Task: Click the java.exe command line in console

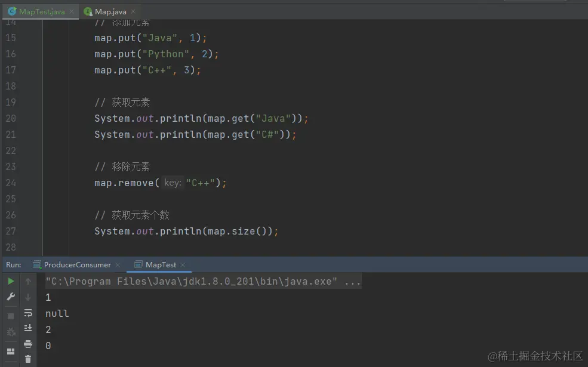Action: coord(203,281)
